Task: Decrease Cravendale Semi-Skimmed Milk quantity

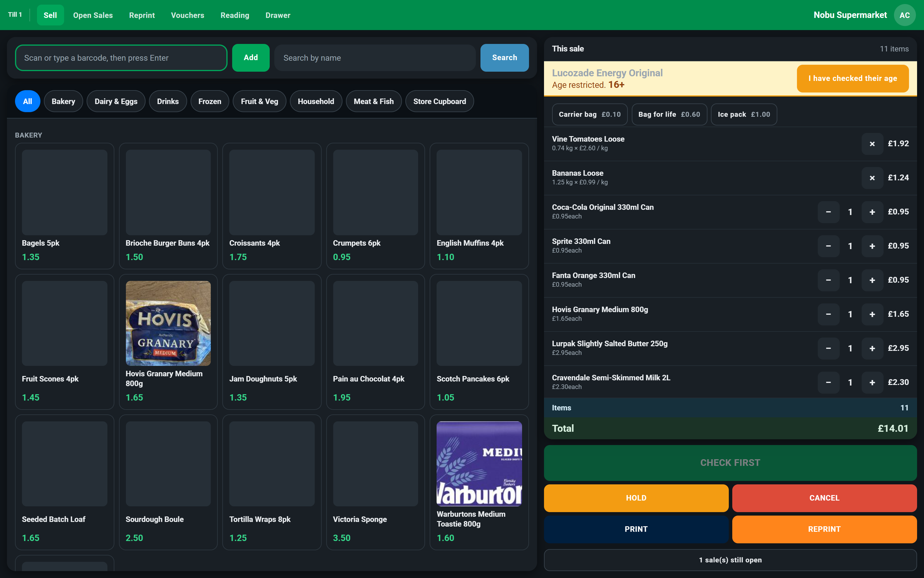Action: point(828,382)
